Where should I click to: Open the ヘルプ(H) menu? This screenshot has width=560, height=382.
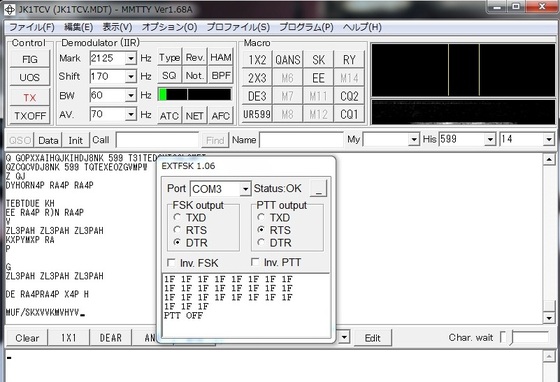coord(362,27)
